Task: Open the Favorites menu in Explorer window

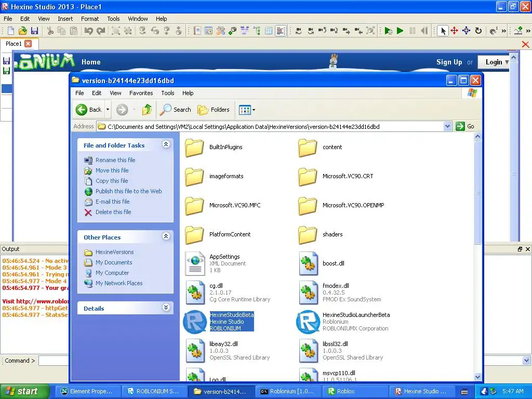Action: click(x=141, y=93)
